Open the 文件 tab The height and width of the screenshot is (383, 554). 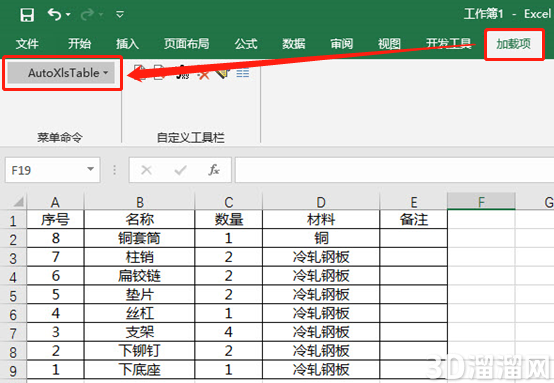[x=27, y=44]
